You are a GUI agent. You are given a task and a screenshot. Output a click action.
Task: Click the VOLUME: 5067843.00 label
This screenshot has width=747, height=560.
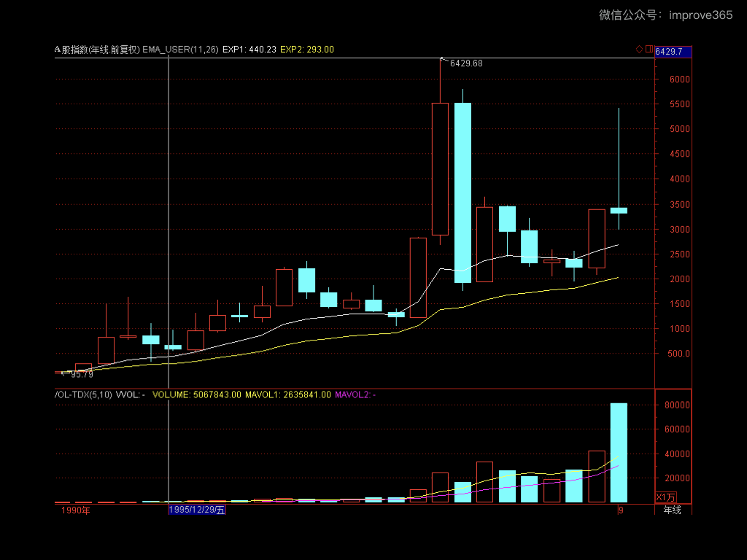pos(196,394)
